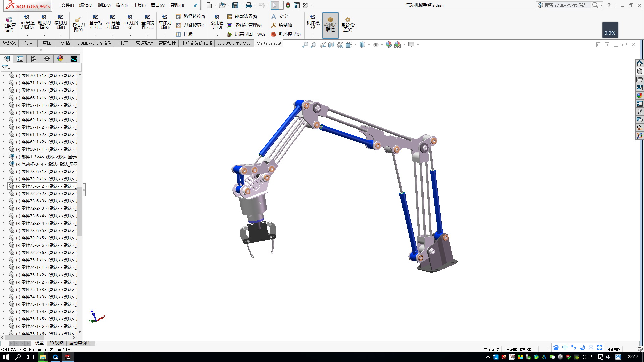Open the Section View tool

tap(331, 45)
